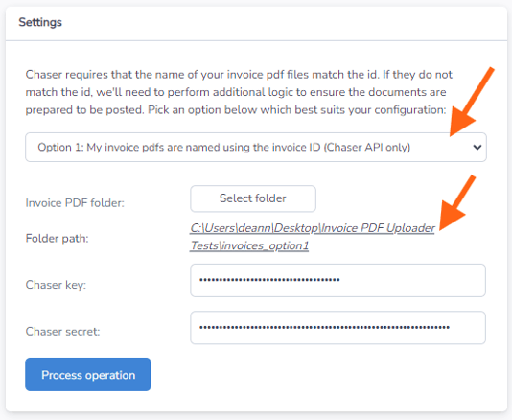Focus the Chaser secret password field

click(337, 327)
